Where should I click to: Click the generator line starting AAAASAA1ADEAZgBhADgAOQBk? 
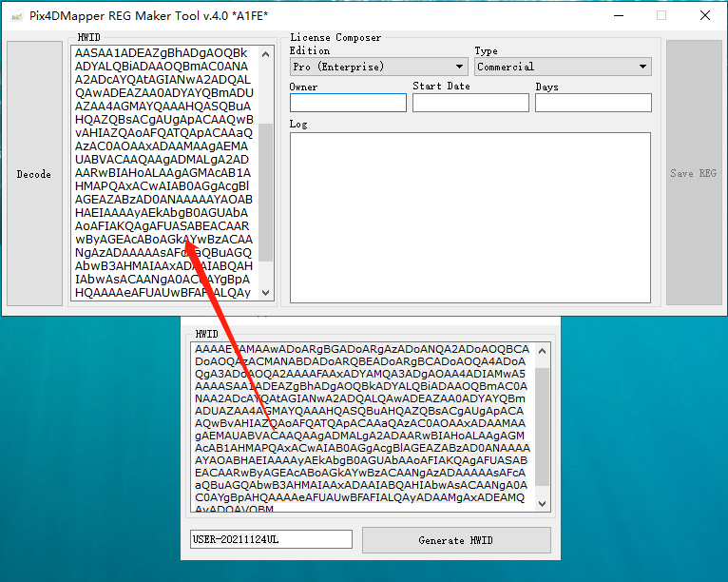click(361, 386)
